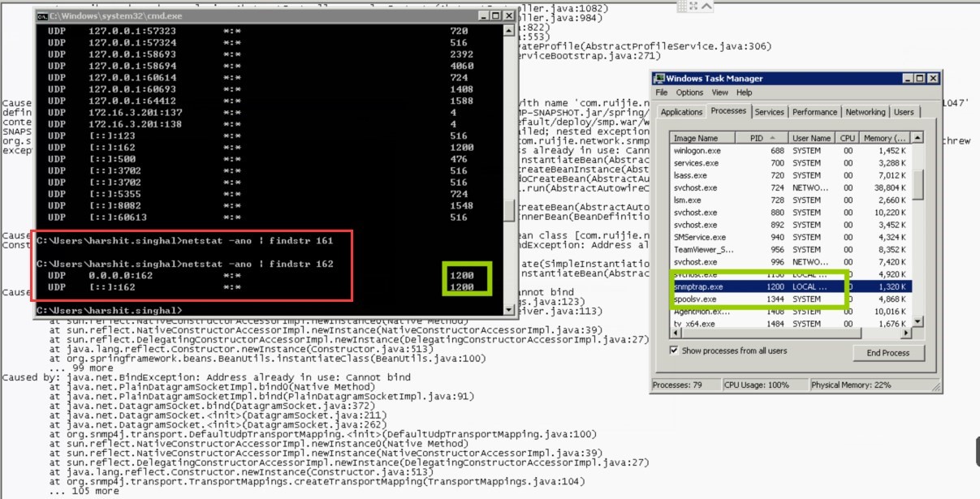Image resolution: width=980 pixels, height=499 pixels.
Task: Sort processes by User Name column
Action: (812, 138)
